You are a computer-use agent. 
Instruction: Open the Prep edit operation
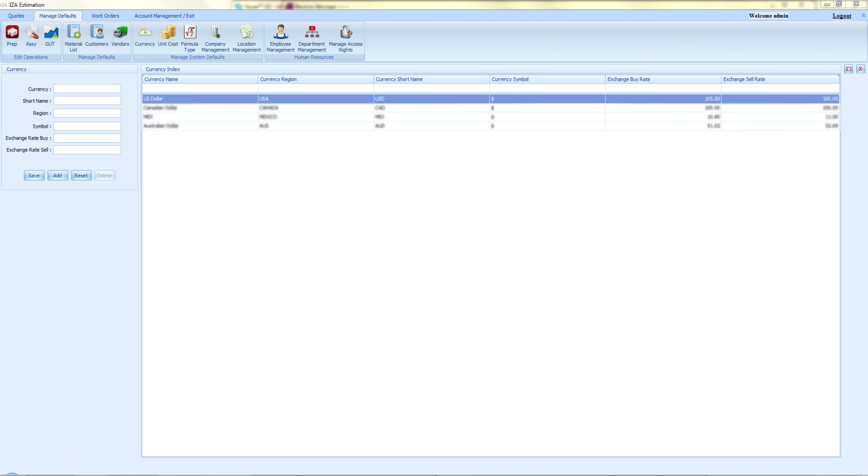[x=12, y=36]
